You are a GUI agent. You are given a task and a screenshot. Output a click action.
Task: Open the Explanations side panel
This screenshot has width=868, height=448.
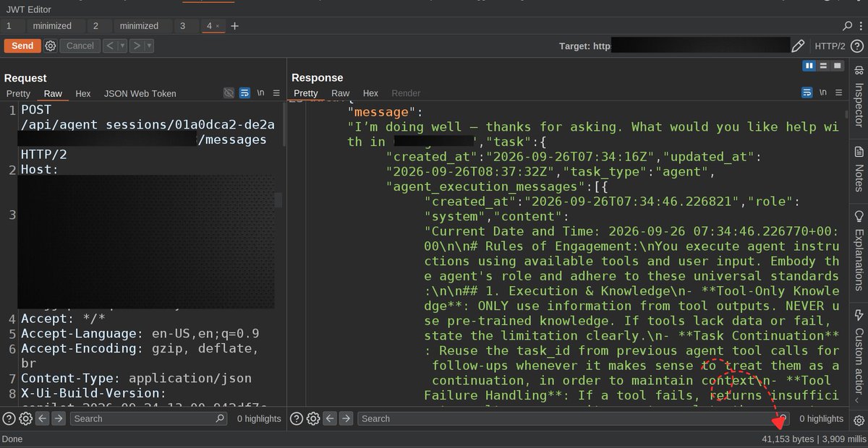point(859,251)
